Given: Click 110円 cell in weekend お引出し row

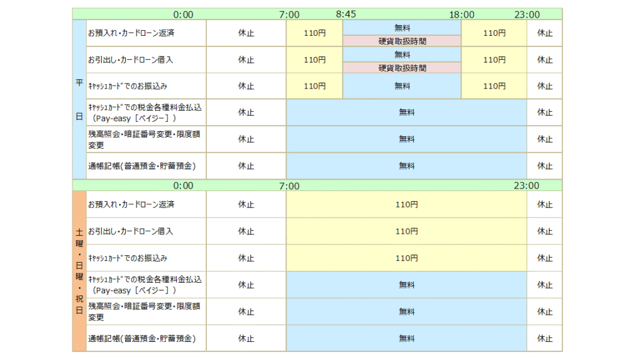Looking at the screenshot, I should pyautogui.click(x=406, y=231).
